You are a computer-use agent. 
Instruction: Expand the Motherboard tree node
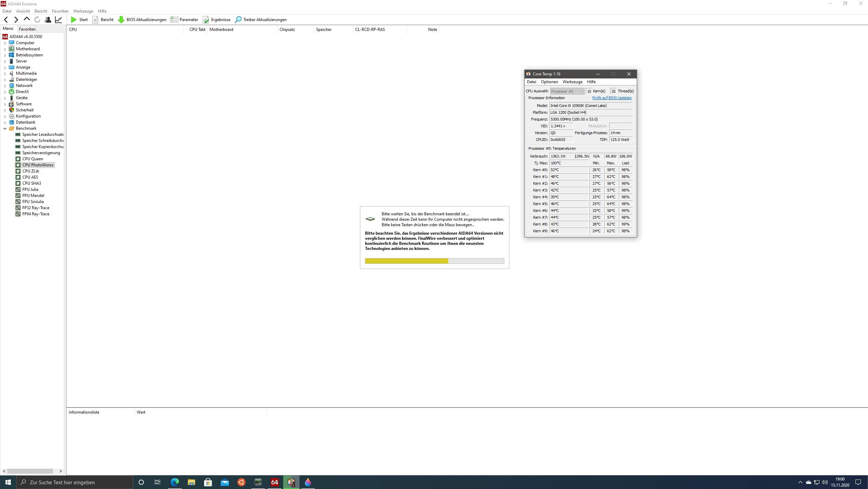[x=5, y=49]
